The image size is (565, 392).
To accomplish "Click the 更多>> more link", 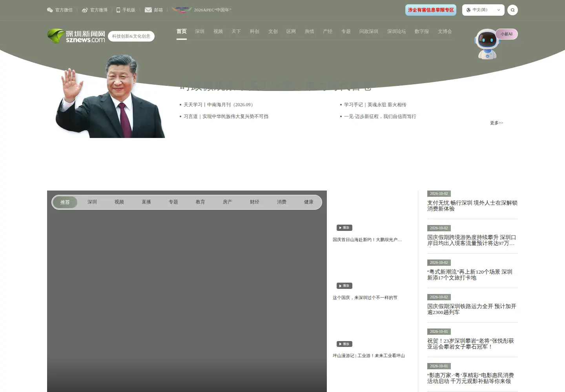I will coord(496,123).
